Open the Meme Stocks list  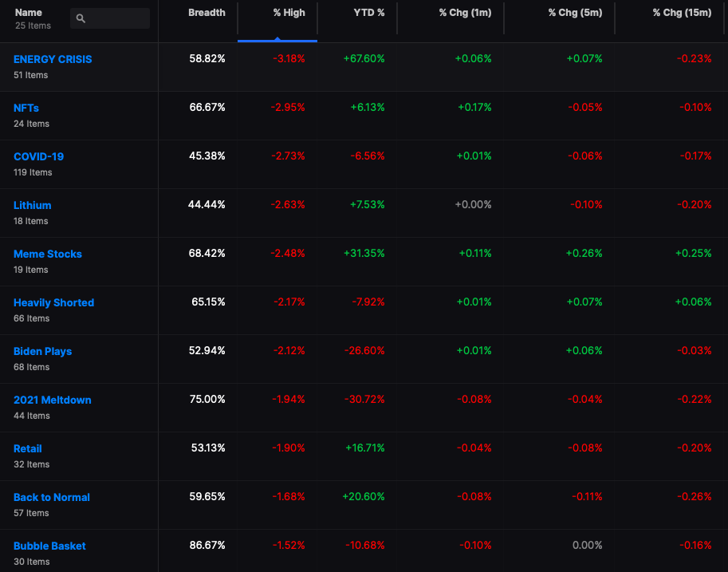47,254
